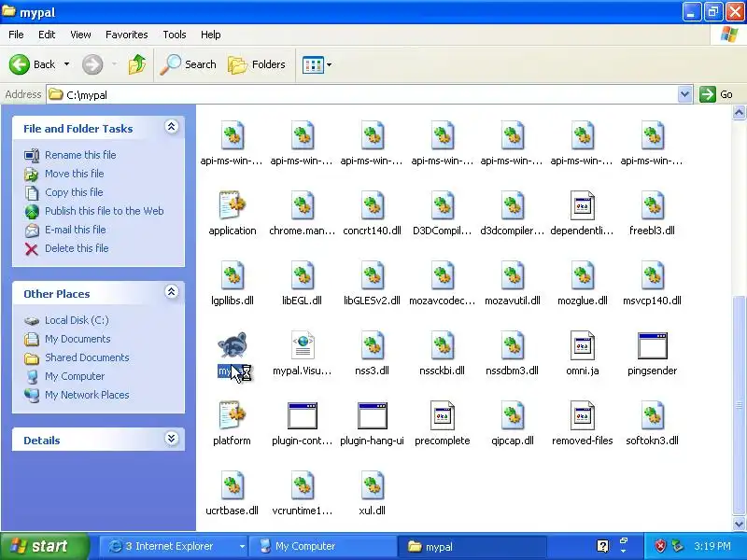
Task: Click the Go button
Action: [716, 94]
